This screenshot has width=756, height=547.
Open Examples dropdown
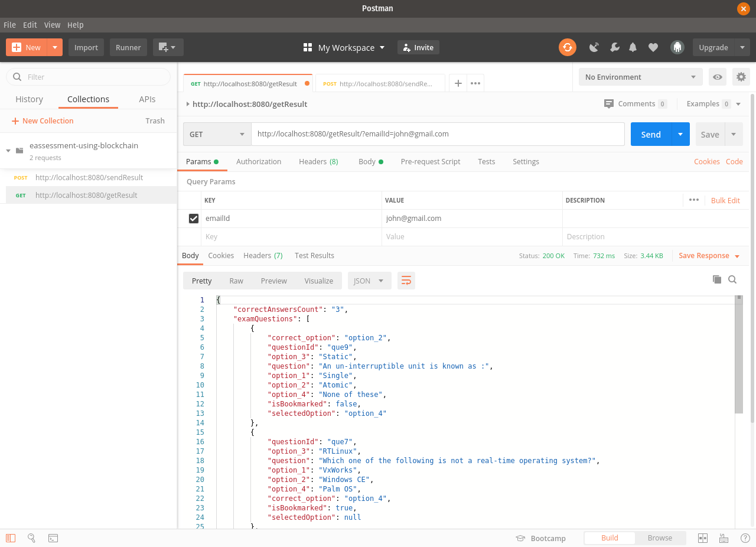coord(713,103)
